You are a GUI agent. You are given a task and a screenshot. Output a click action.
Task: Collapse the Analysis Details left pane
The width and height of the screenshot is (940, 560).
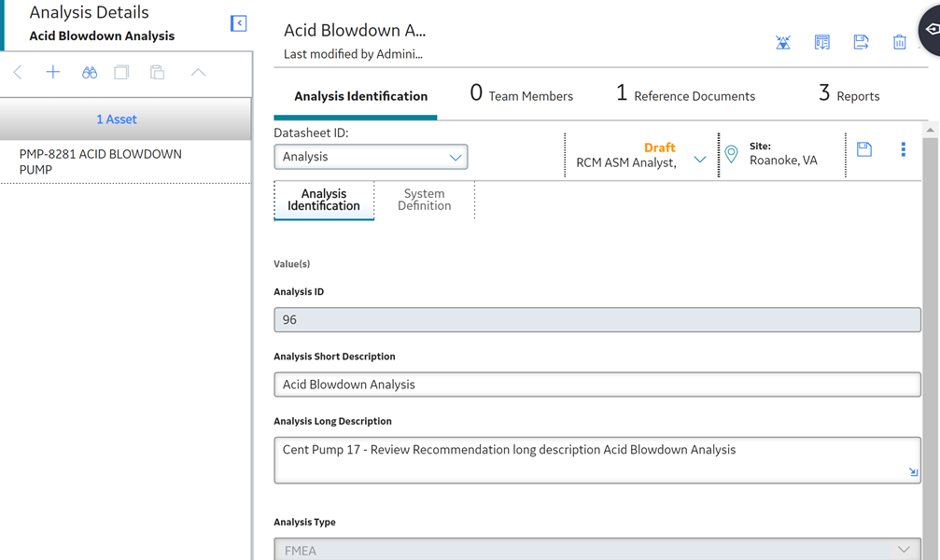tap(239, 23)
